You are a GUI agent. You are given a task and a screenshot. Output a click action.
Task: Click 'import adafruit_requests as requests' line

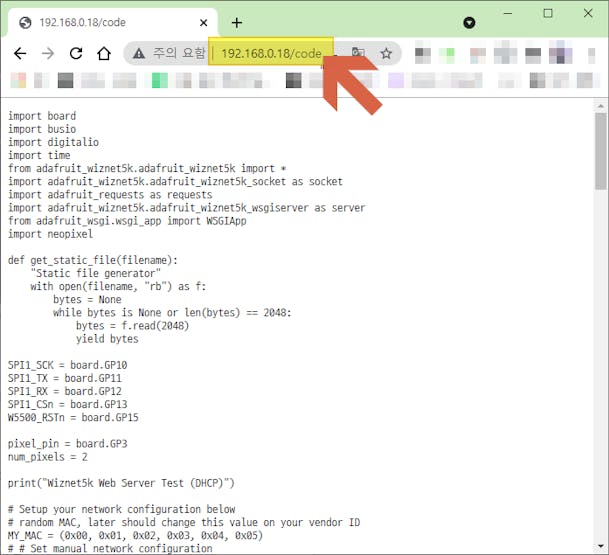pyautogui.click(x=110, y=195)
